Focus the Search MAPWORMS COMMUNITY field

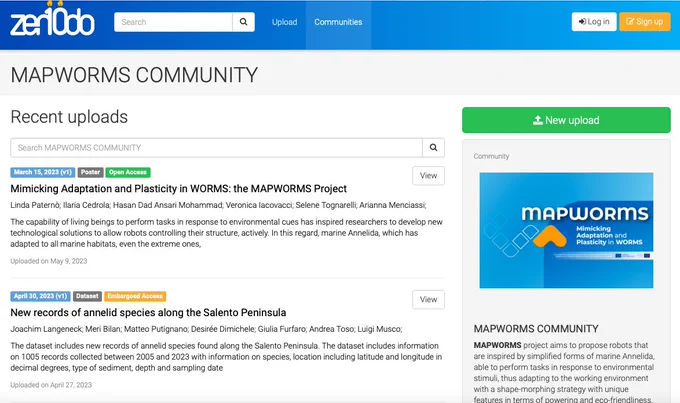[216, 147]
